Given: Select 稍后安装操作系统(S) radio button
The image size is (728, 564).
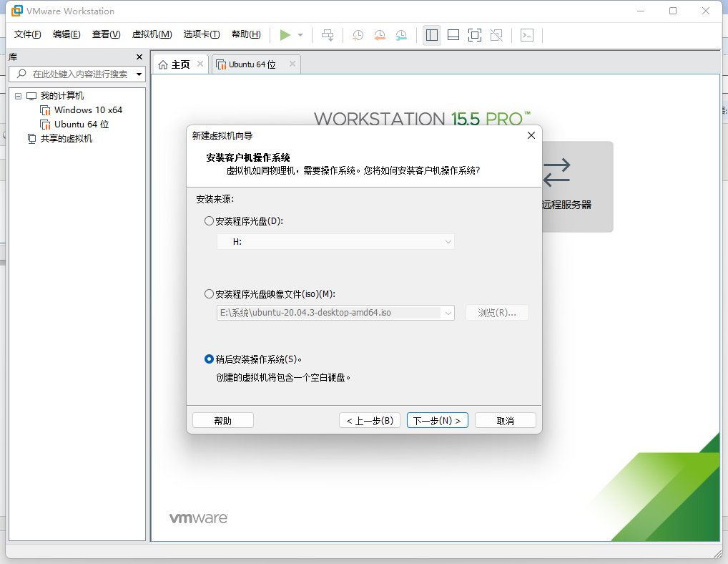Looking at the screenshot, I should [210, 359].
